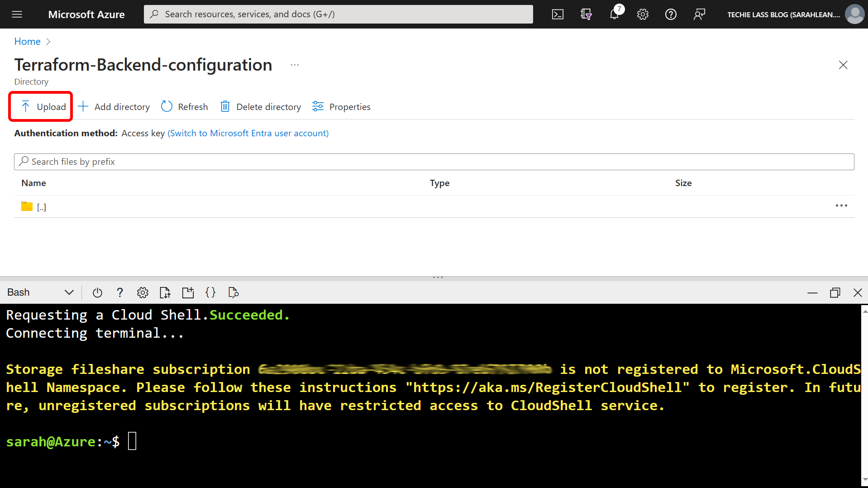Restart Cloud Shell with the power icon
Viewport: 868px width, 488px height.
(x=97, y=292)
